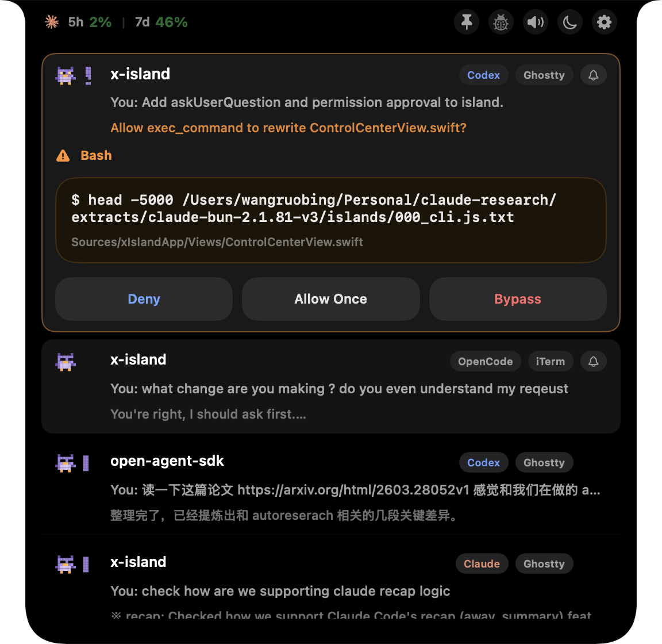Viewport: 662px width, 644px height.
Task: Toggle the pin to keep island visible
Action: click(x=466, y=22)
